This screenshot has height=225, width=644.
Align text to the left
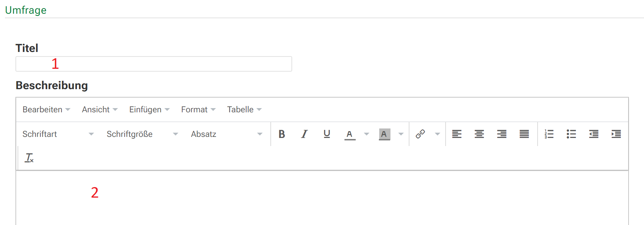(456, 134)
